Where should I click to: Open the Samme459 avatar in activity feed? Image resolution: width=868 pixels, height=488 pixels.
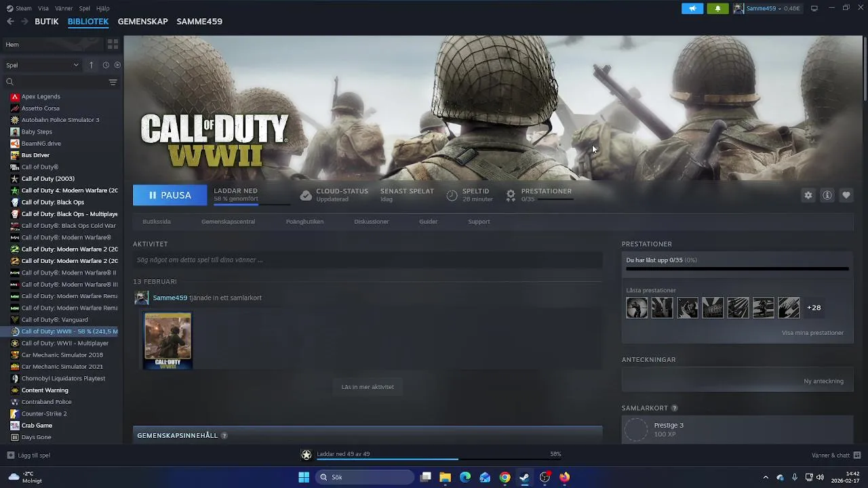142,298
